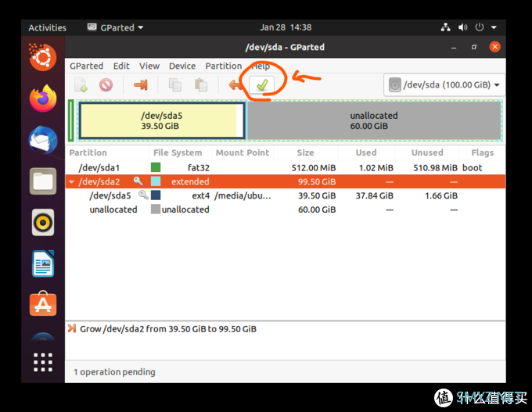Click the Delete partition toolbar icon
The height and width of the screenshot is (412, 532).
point(106,84)
